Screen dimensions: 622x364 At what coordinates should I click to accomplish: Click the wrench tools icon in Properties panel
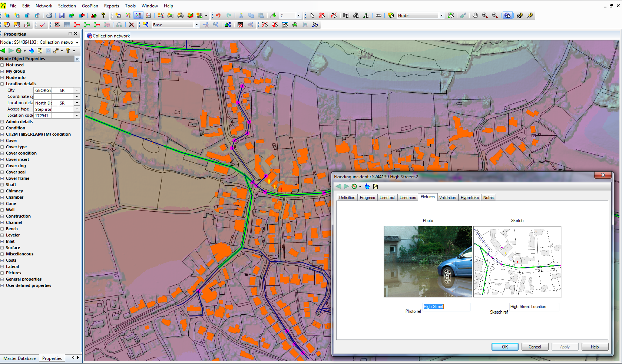pos(56,51)
